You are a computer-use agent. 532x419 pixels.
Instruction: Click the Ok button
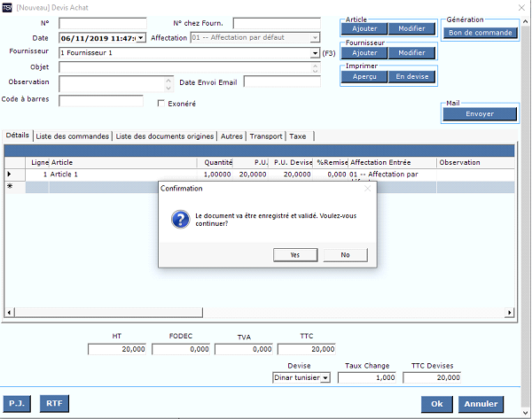(x=437, y=404)
